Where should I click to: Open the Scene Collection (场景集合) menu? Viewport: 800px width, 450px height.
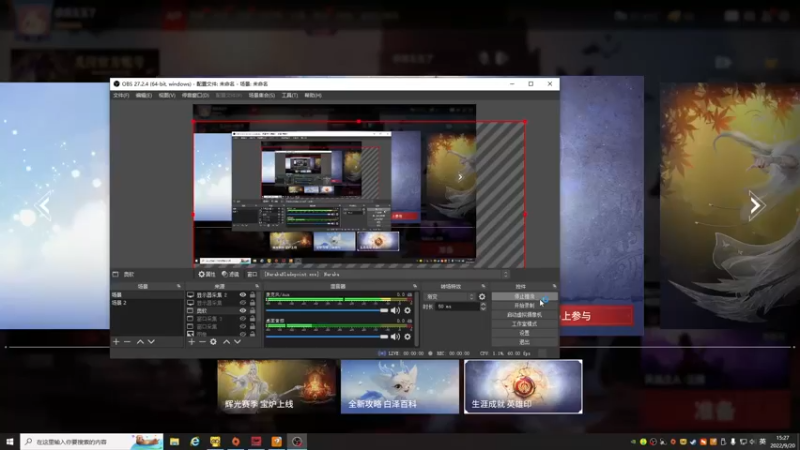(x=262, y=95)
